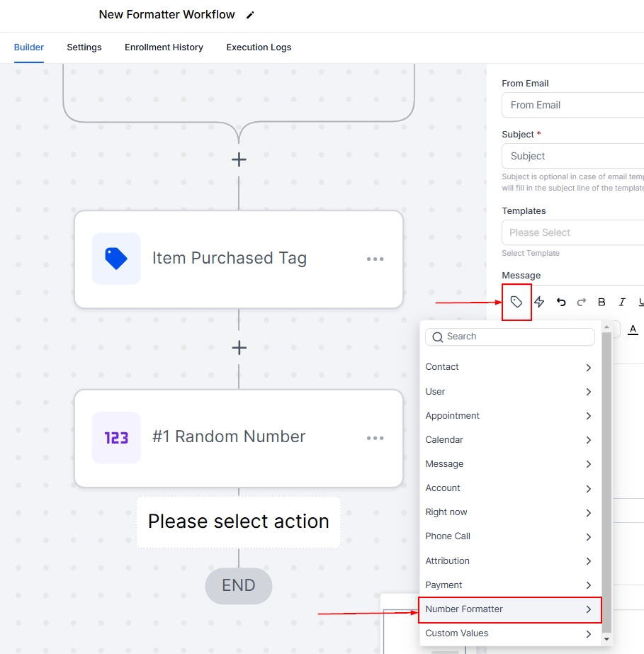644x654 pixels.
Task: Click the 123 Random Number icon
Action: (x=116, y=438)
